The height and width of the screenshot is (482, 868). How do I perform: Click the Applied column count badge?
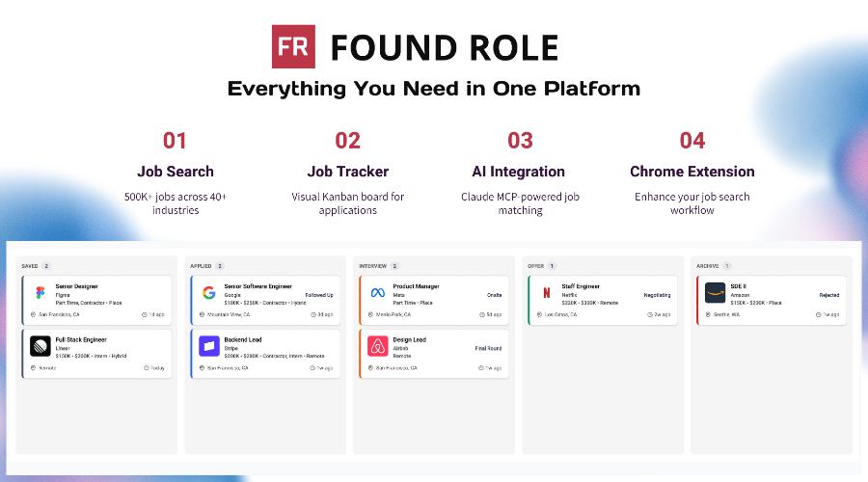(x=220, y=265)
